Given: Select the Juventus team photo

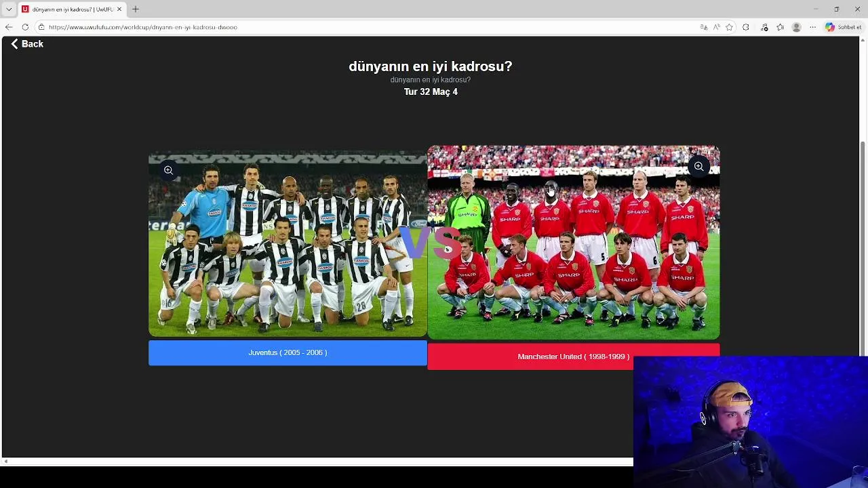Looking at the screenshot, I should point(288,243).
